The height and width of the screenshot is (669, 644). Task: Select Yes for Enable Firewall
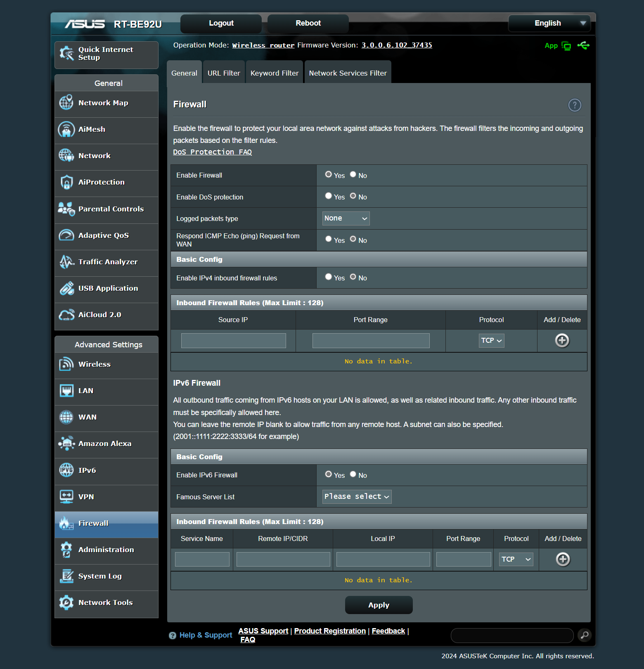(x=329, y=174)
